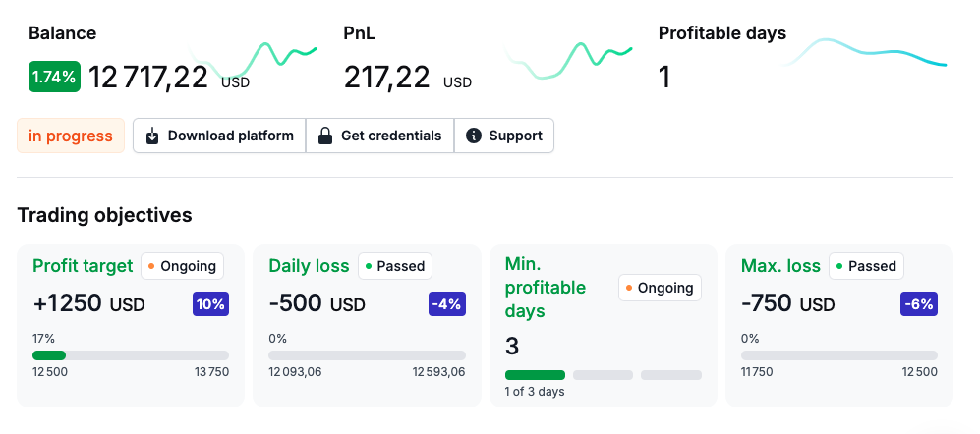The height and width of the screenshot is (434, 980).
Task: Click the in progress status label
Action: click(71, 136)
